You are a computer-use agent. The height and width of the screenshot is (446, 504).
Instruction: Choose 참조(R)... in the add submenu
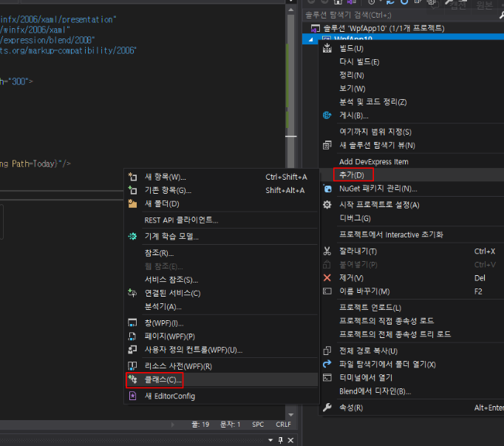(159, 253)
